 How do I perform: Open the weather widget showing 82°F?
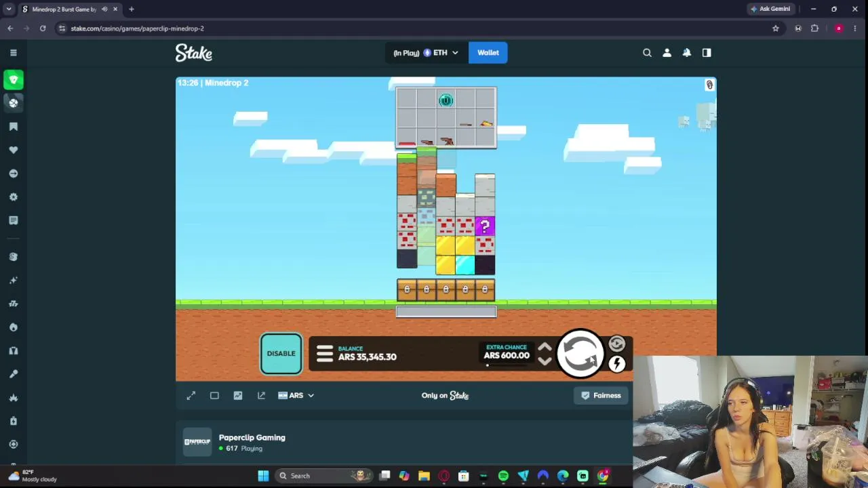pos(31,476)
